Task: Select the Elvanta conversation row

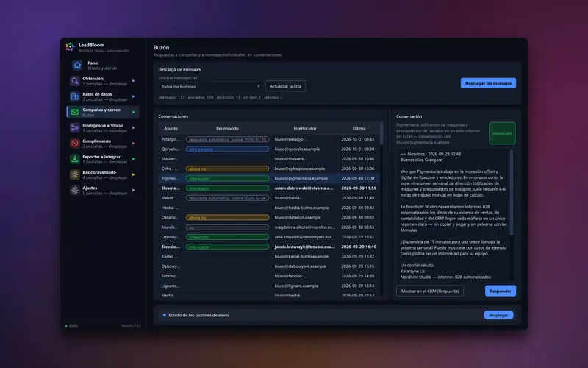Action: pyautogui.click(x=269, y=188)
